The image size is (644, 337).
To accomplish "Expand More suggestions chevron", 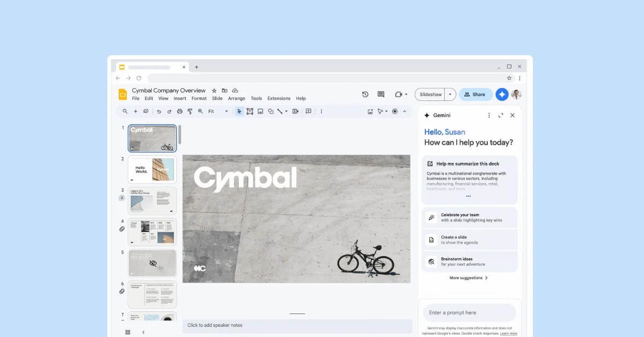I will pos(486,278).
